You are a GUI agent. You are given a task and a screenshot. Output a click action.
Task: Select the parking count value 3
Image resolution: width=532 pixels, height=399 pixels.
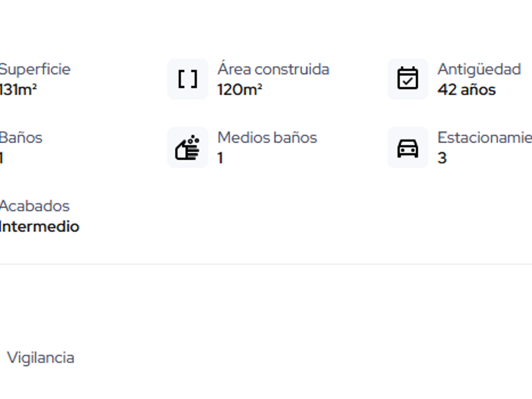coord(442,158)
